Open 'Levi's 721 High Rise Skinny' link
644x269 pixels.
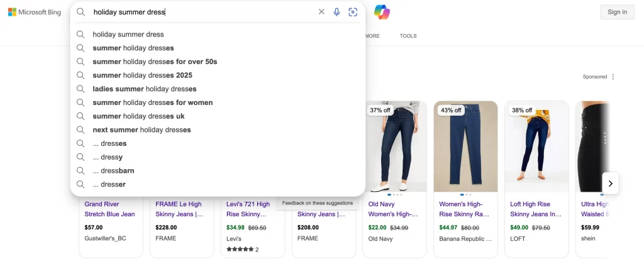[x=248, y=209]
